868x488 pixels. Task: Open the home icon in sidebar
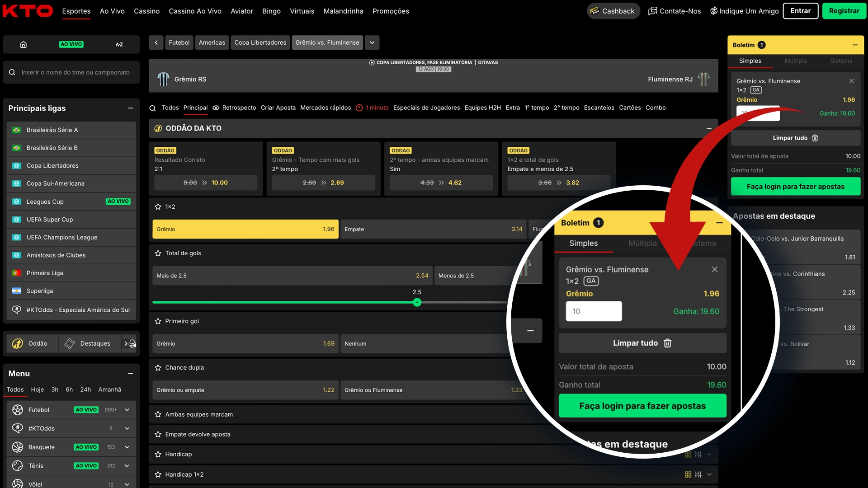[x=24, y=44]
